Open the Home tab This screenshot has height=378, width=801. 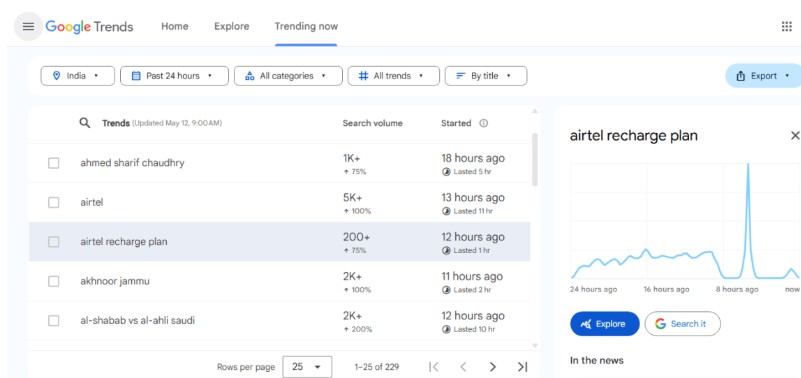[175, 27]
